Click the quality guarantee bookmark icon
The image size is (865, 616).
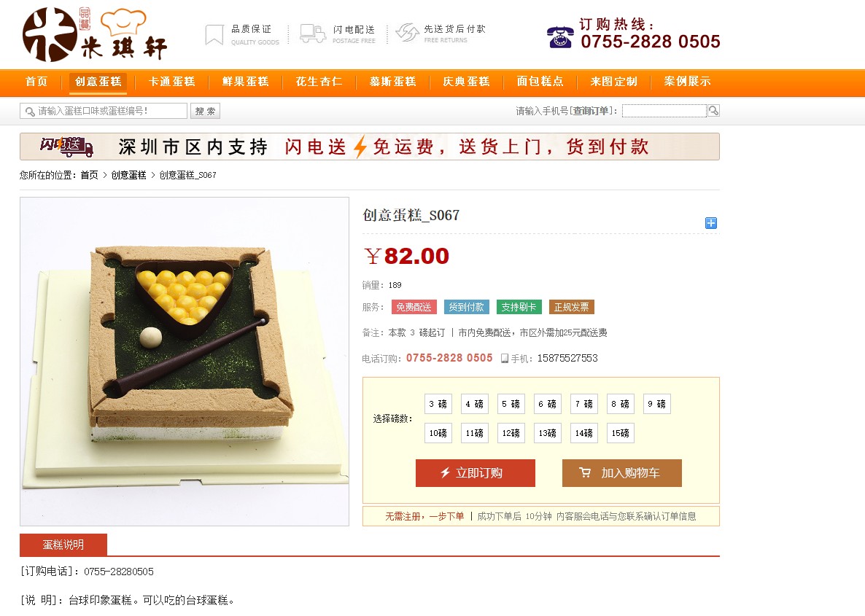(x=214, y=34)
